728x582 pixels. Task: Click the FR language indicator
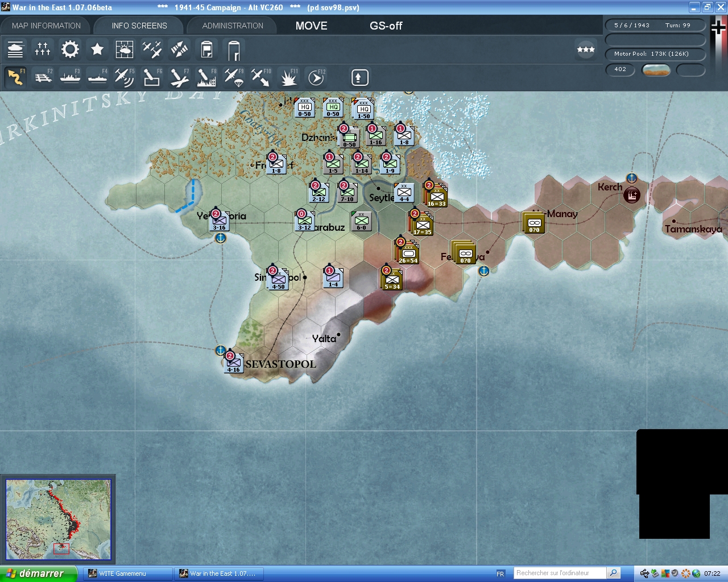pos(500,573)
